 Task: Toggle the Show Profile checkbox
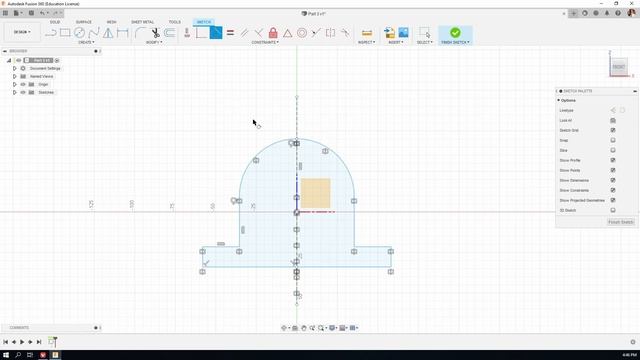(613, 160)
